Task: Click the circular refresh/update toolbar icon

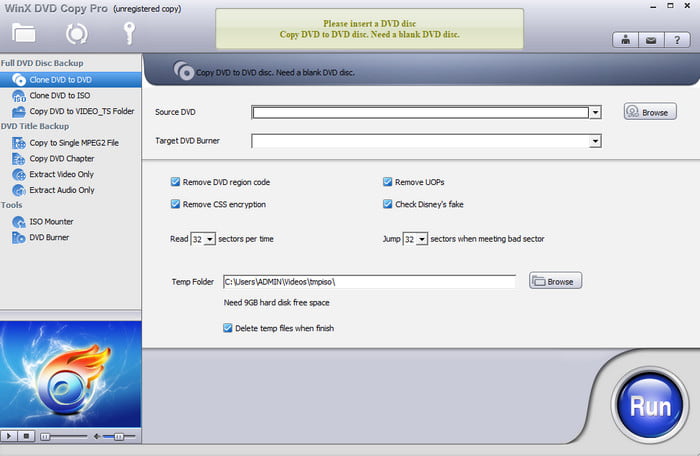Action: tap(76, 33)
